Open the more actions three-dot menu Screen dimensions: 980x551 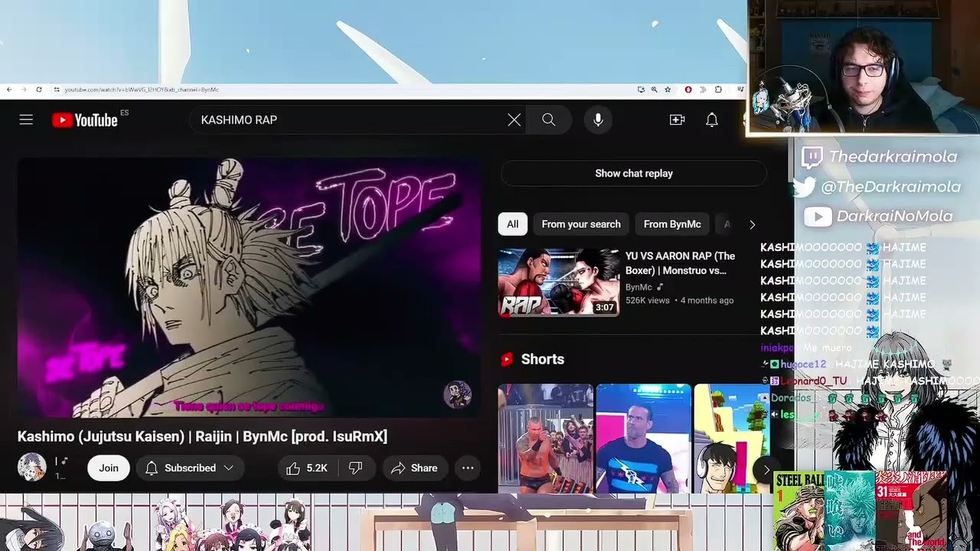point(468,468)
